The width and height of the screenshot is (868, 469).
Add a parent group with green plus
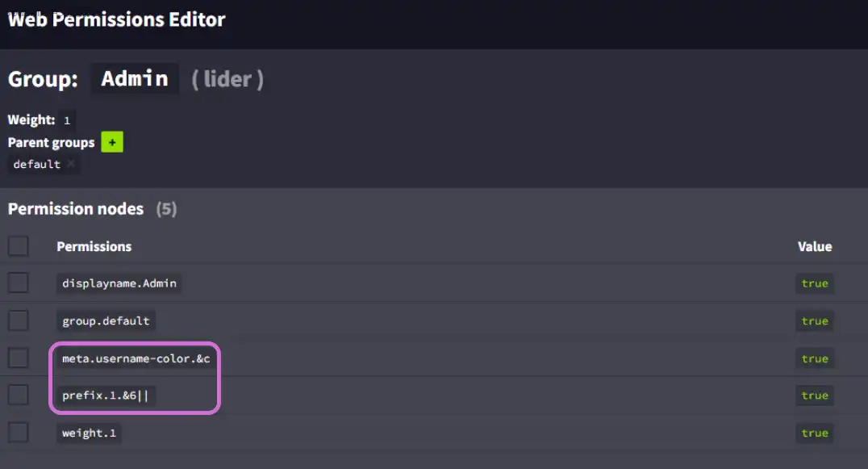point(111,142)
